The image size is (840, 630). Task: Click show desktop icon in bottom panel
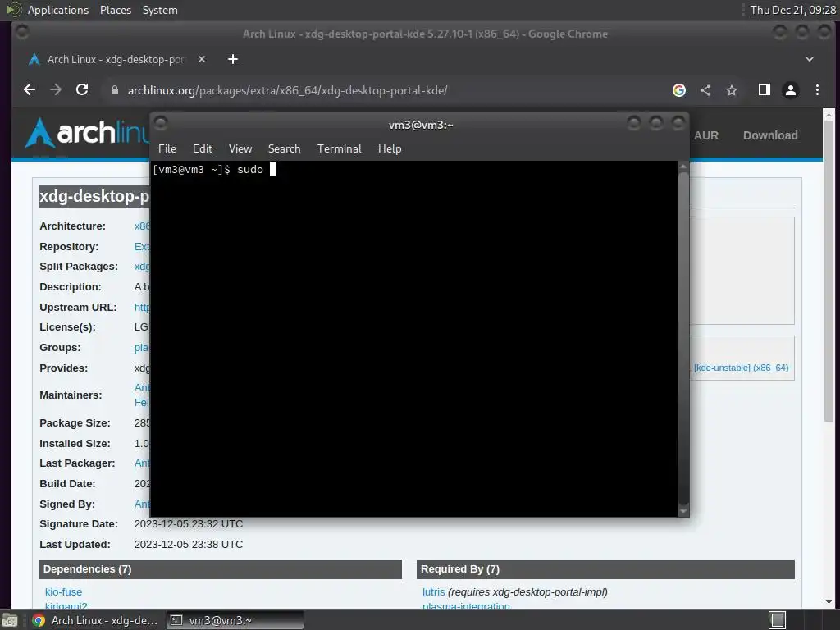tap(9, 620)
